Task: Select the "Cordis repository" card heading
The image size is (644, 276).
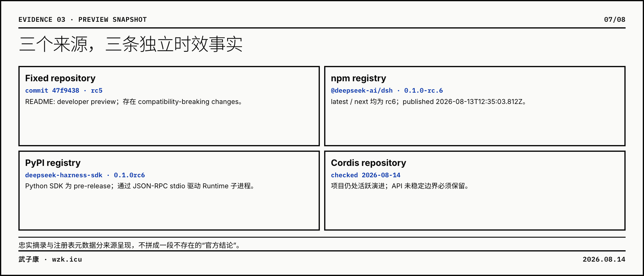Action: coord(369,163)
